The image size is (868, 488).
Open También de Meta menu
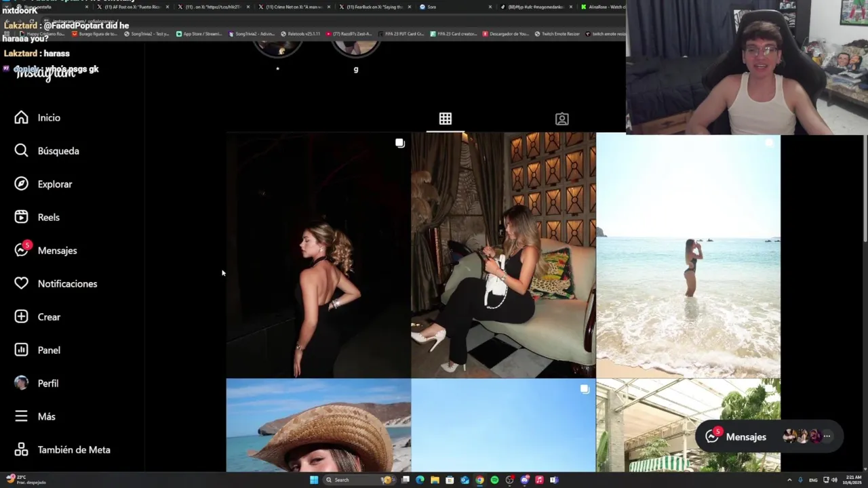[x=62, y=450]
